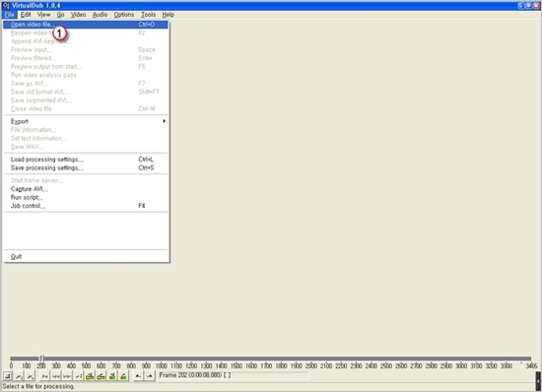Expand the Export submenu
The height and width of the screenshot is (392, 542).
coord(86,121)
